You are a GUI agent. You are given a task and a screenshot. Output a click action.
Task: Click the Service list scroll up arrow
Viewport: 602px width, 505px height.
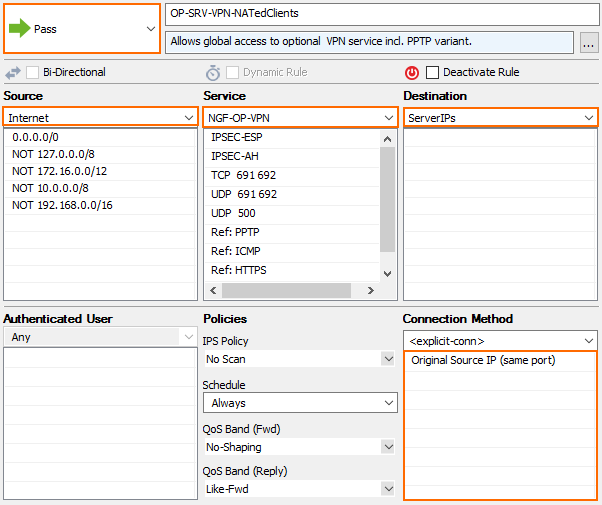[387, 139]
